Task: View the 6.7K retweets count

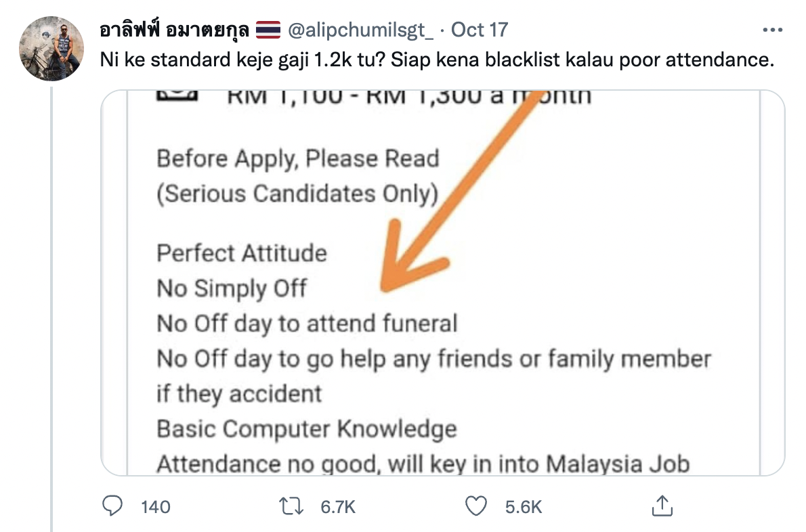Action: 338,508
